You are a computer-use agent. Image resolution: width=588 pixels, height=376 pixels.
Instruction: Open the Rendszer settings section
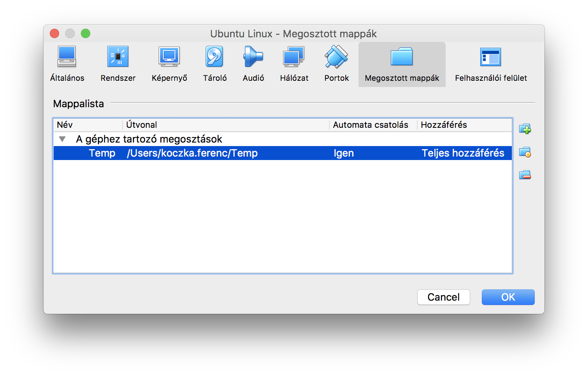coord(118,64)
